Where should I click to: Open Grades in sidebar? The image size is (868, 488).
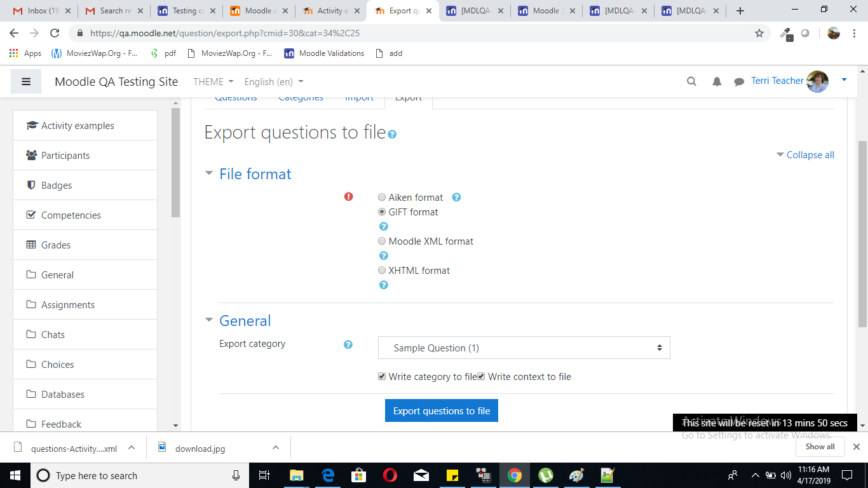pyautogui.click(x=85, y=245)
